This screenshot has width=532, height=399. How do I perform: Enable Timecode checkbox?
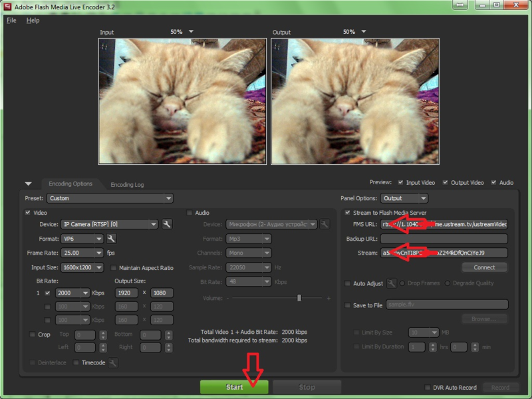click(x=76, y=362)
